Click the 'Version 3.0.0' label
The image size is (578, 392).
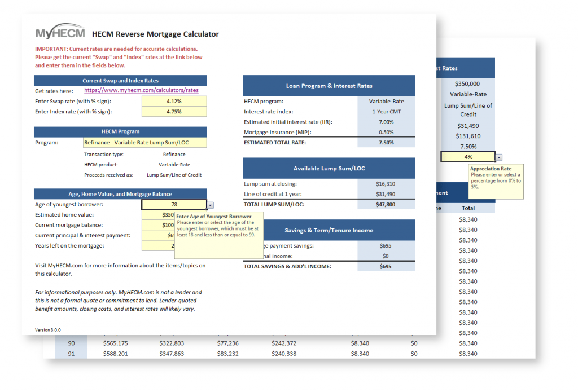48,330
